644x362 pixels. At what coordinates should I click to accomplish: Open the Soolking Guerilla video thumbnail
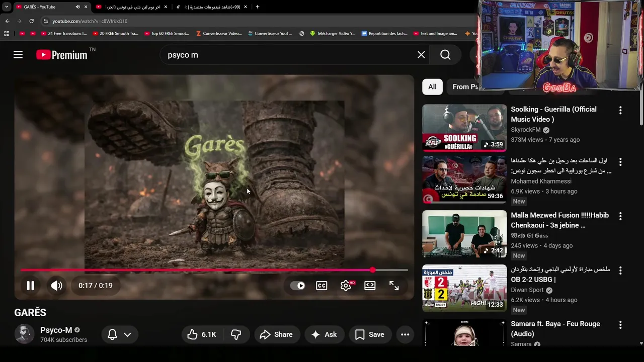pos(464,128)
